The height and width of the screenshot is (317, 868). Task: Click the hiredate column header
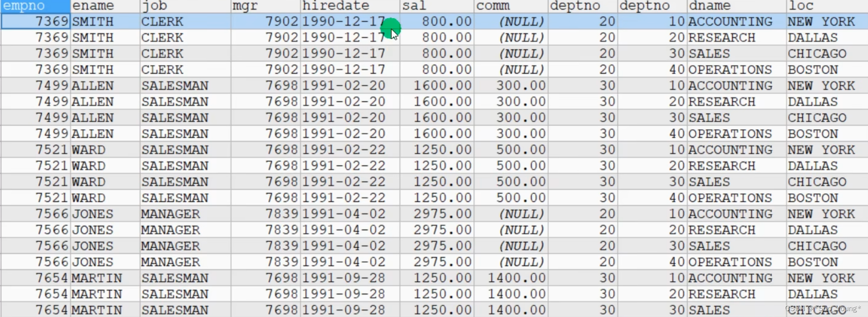(350, 6)
